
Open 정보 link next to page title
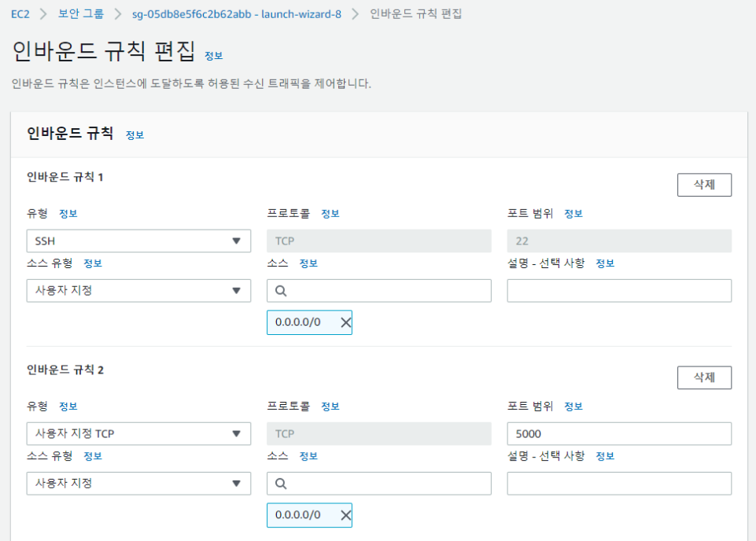click(x=214, y=56)
